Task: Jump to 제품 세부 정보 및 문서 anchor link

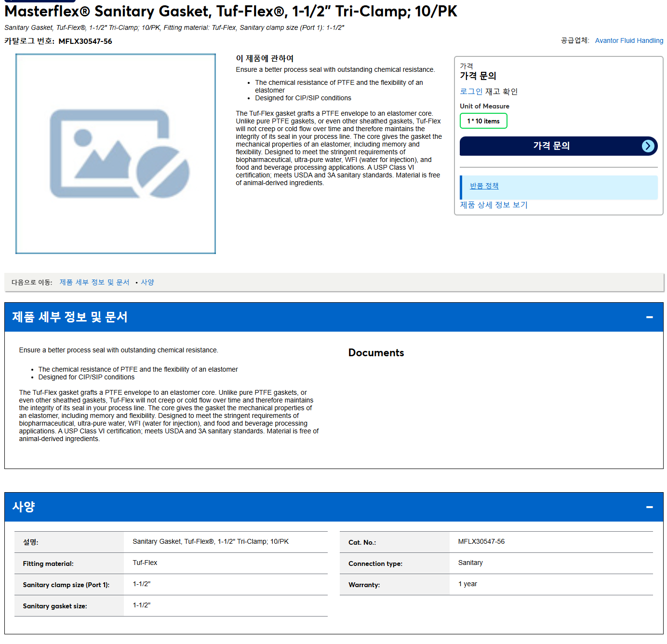Action: (94, 282)
